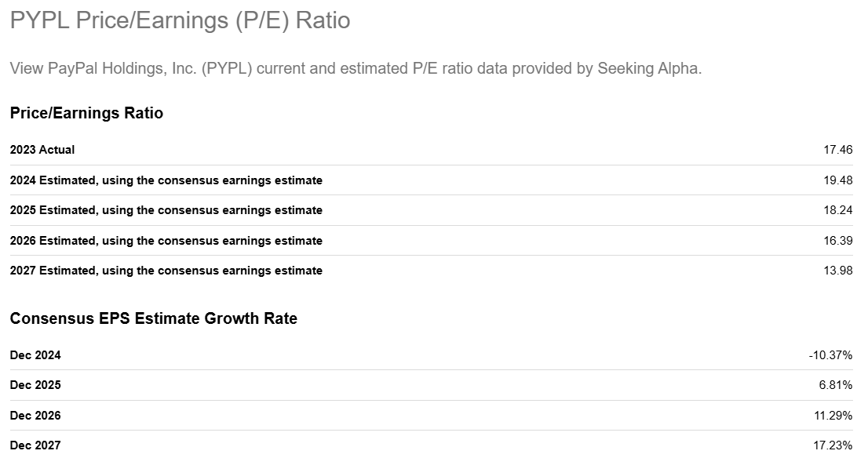Click the Dec 2024 row label
The height and width of the screenshot is (458, 868).
click(35, 355)
